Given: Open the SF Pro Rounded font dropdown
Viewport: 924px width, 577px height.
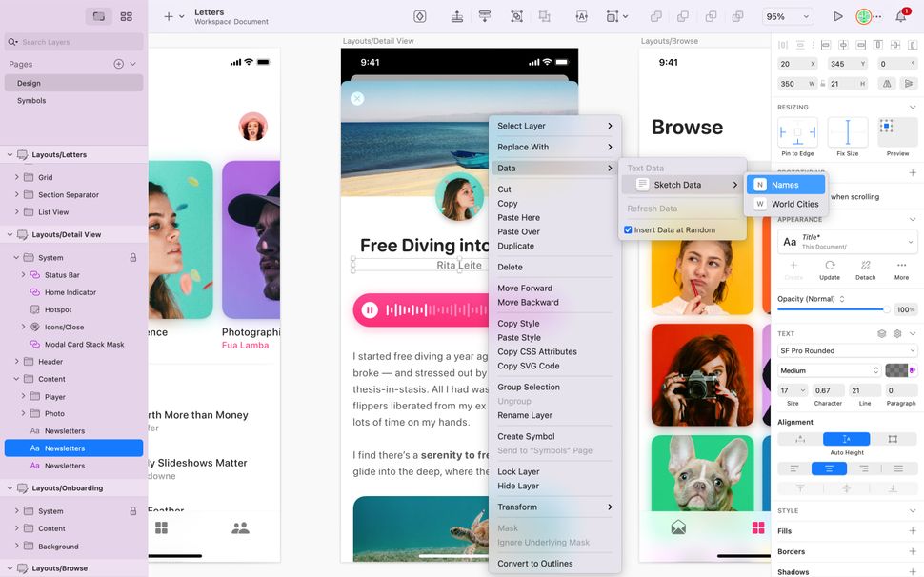Looking at the screenshot, I should (x=848, y=349).
